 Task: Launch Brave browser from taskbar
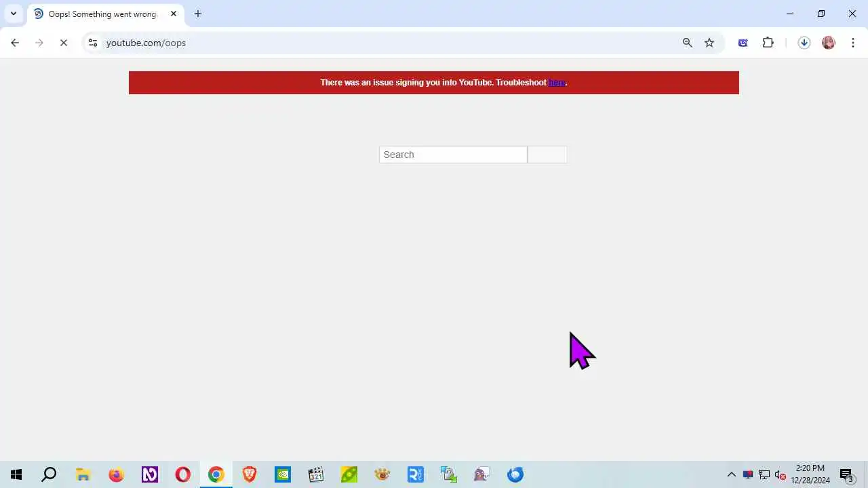click(x=250, y=474)
